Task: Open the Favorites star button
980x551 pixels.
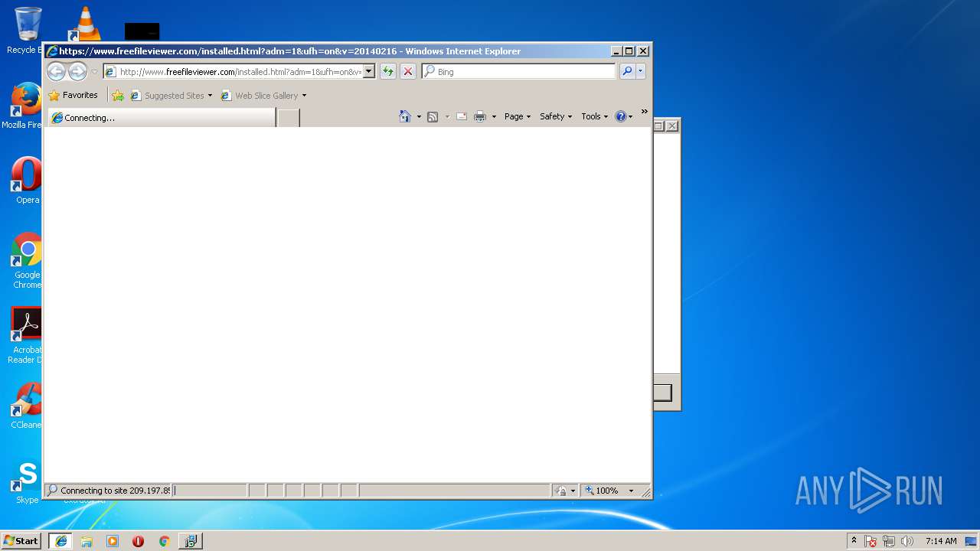Action: point(73,96)
